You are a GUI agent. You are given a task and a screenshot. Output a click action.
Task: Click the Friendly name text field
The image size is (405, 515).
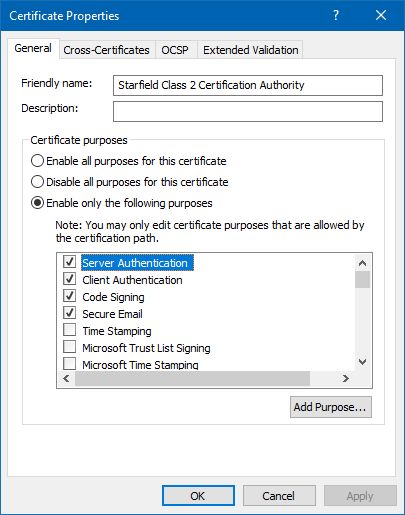(248, 85)
